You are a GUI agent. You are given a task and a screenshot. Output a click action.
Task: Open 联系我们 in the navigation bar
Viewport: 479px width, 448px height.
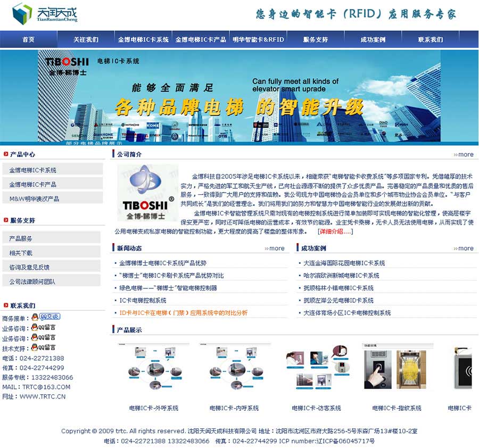tap(431, 39)
